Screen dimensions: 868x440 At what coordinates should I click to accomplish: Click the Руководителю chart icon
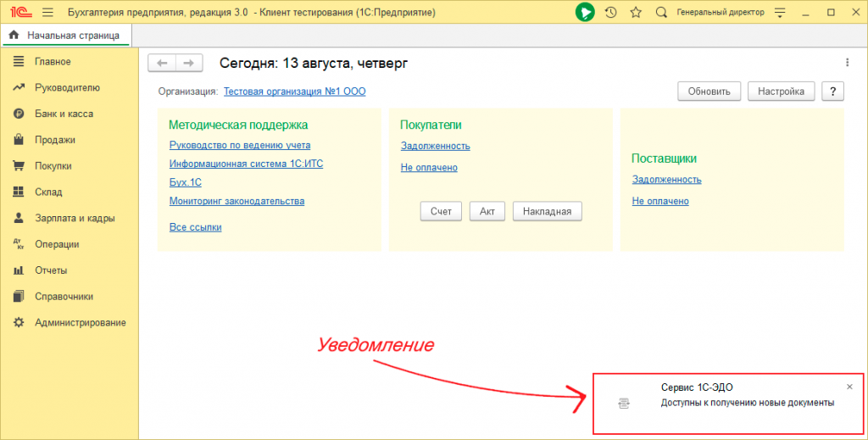pos(19,87)
